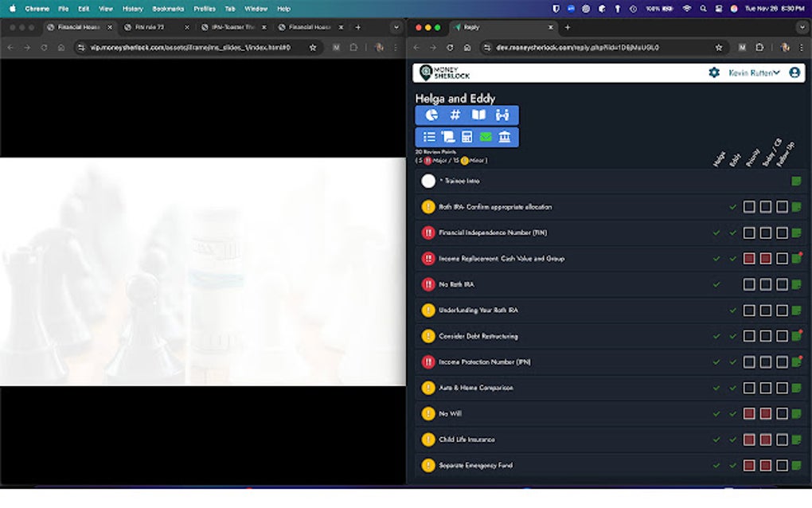This screenshot has width=812, height=508.
Task: Open the calculator tool icon
Action: click(x=467, y=136)
